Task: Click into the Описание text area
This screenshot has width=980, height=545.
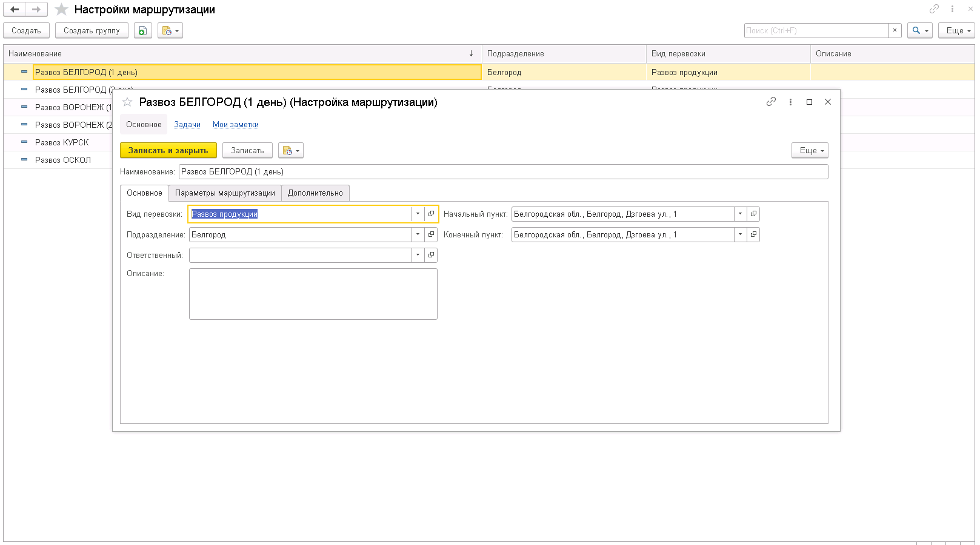Action: click(313, 294)
